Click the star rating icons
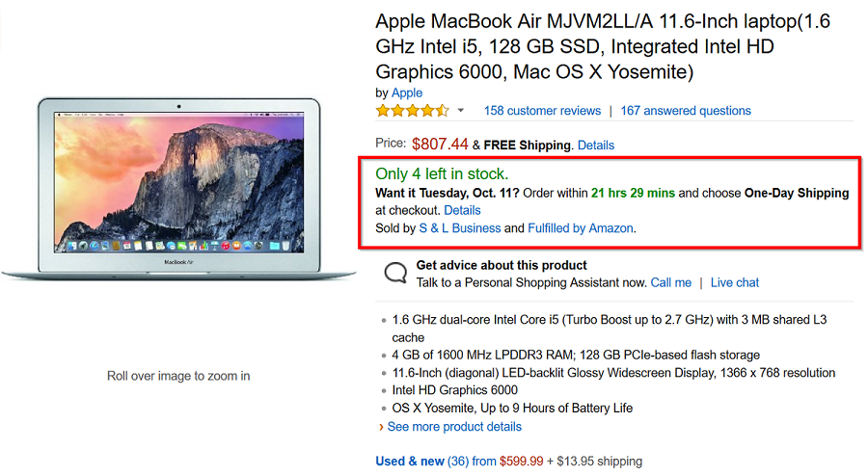Screen dimensions: 868x476 tap(412, 111)
